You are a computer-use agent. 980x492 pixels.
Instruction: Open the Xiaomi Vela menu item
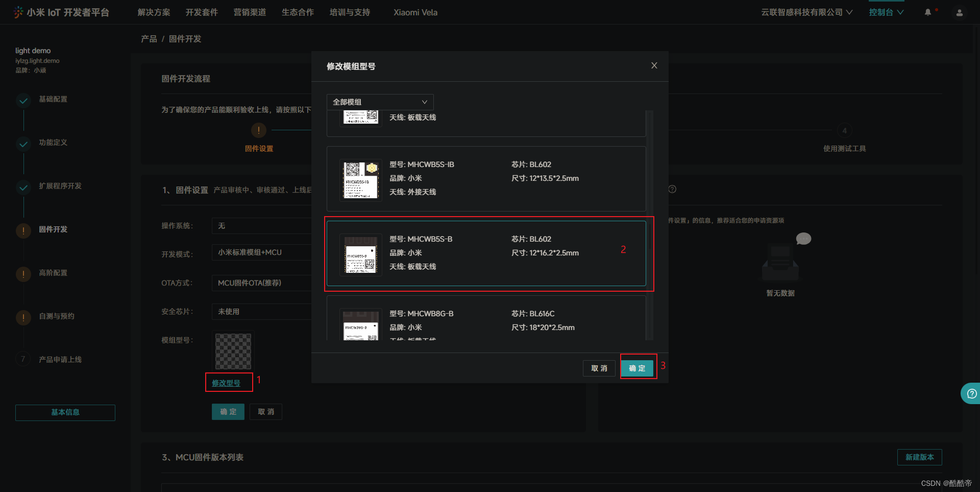(x=415, y=12)
